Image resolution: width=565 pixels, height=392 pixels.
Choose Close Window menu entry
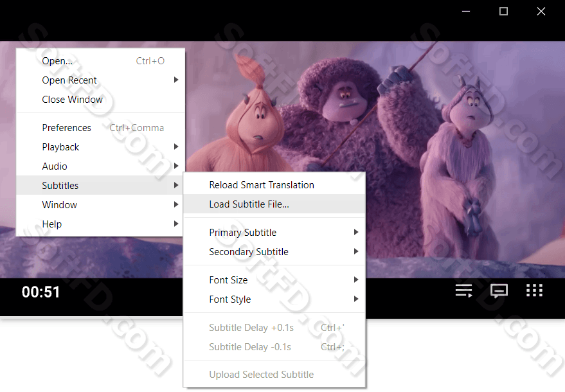101,100
